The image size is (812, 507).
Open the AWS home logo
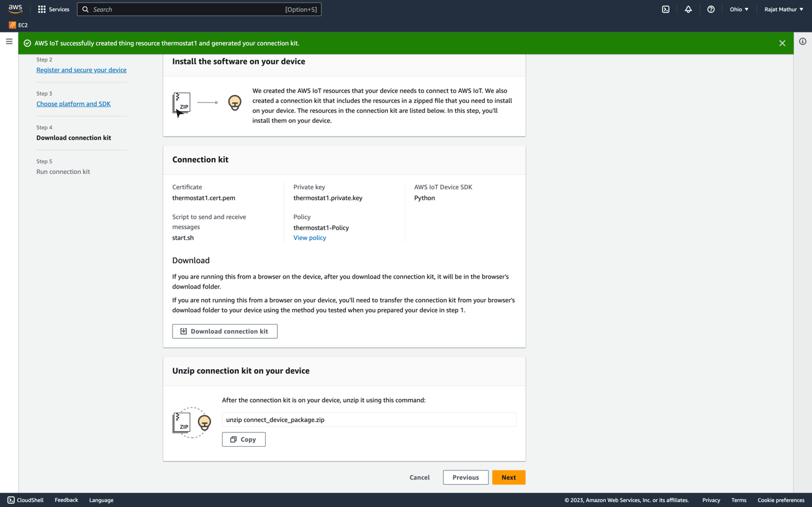16,9
